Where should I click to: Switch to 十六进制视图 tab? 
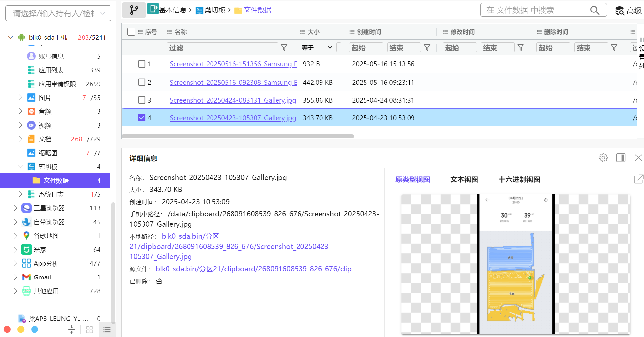tap(519, 180)
